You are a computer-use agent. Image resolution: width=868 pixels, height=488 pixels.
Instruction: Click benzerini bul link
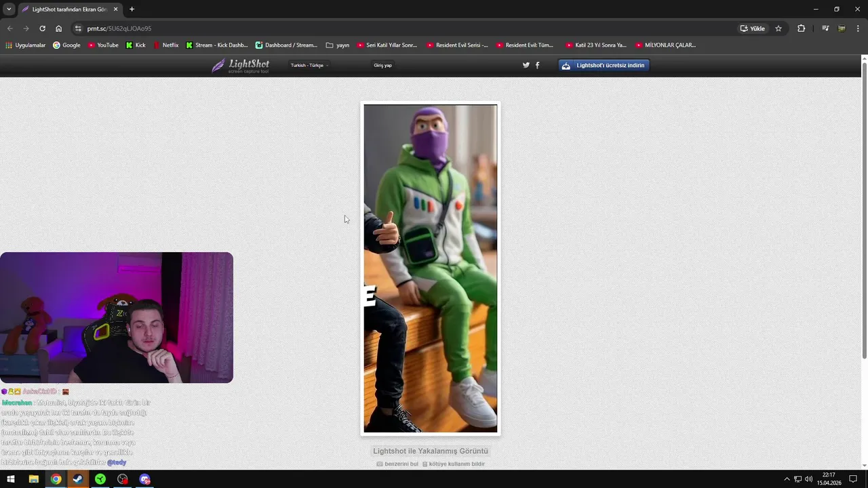click(x=397, y=464)
